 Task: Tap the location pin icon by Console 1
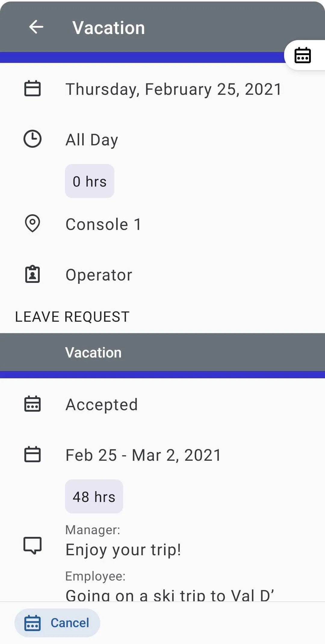(x=32, y=223)
